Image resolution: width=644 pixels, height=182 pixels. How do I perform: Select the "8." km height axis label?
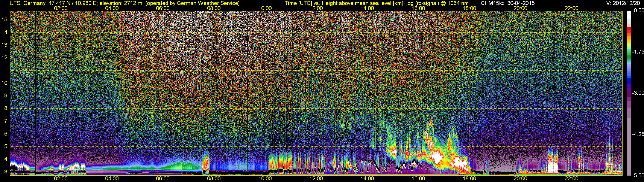[6, 109]
